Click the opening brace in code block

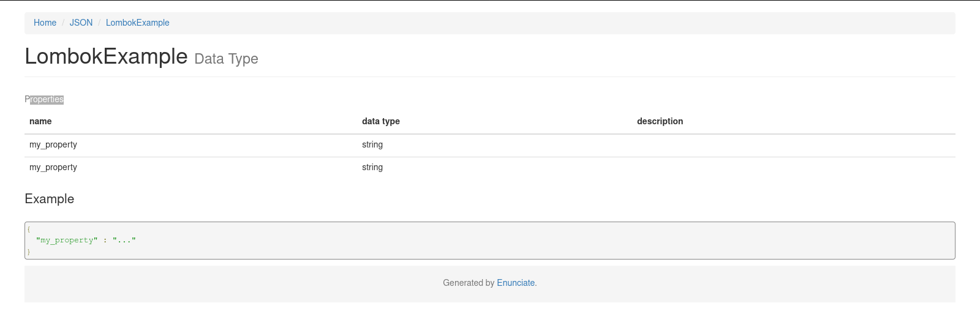28,230
